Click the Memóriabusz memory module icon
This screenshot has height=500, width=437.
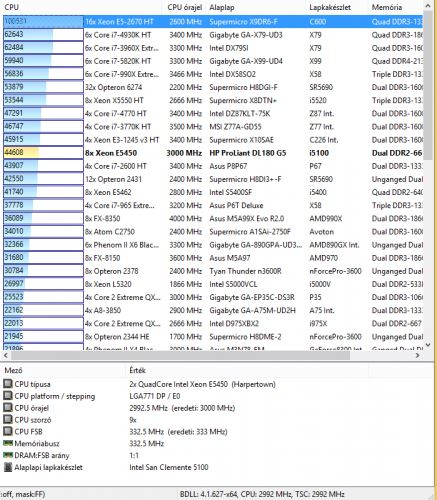tap(8, 443)
